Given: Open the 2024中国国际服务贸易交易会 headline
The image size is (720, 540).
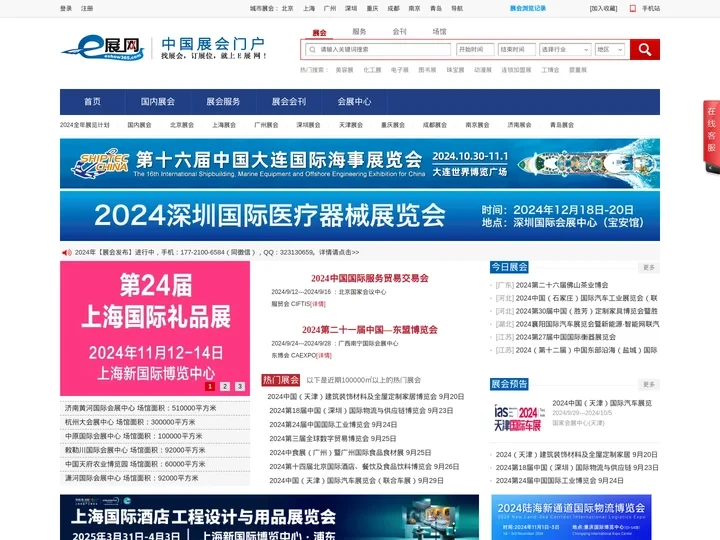Looking at the screenshot, I should (x=370, y=278).
